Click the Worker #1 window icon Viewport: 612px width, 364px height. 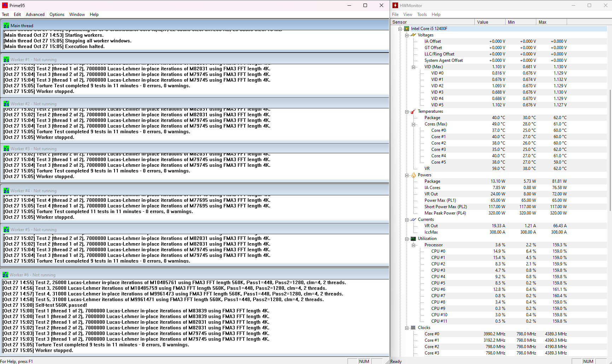pos(6,59)
